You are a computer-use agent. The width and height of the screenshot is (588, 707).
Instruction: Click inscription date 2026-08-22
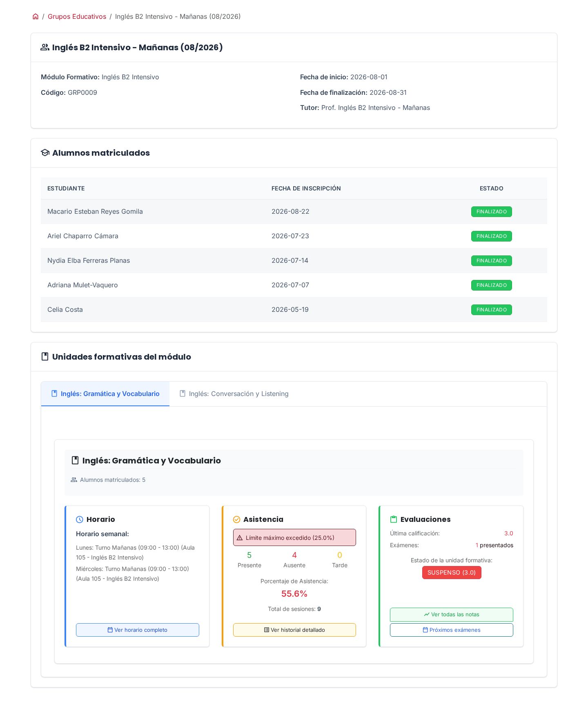[290, 212]
